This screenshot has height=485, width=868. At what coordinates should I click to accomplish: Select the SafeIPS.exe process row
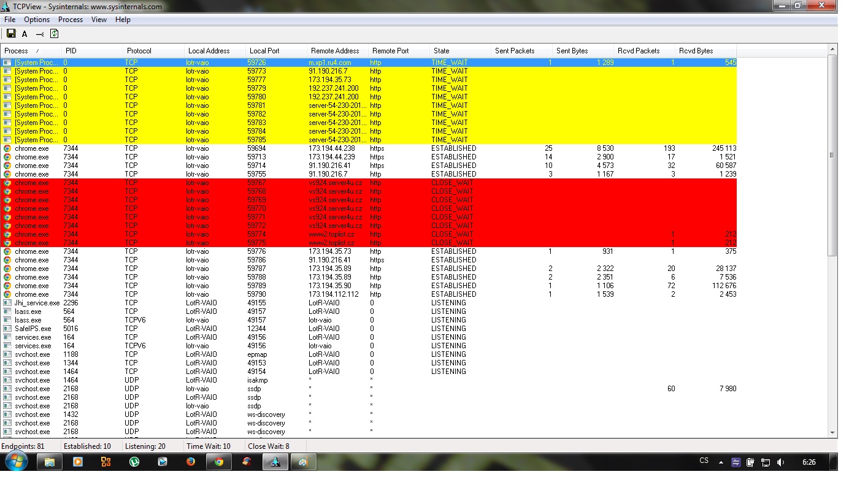(x=33, y=329)
